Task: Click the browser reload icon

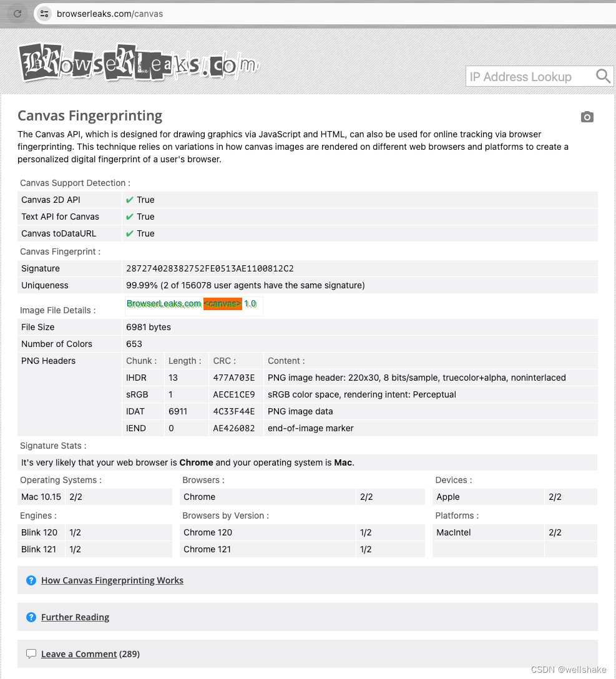Action: tap(17, 14)
